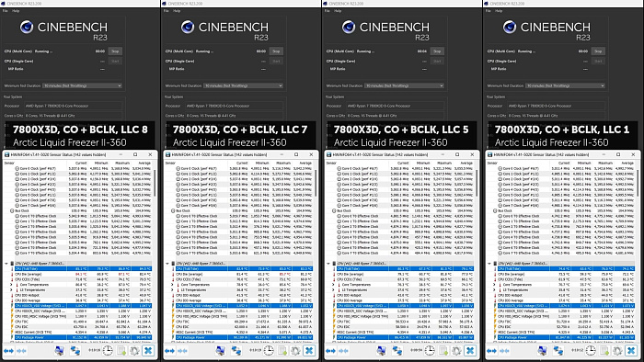Expand Core Temperatures row in LLC 5 HWiNFO
The width and height of the screenshot is (644, 362).
[333, 285]
